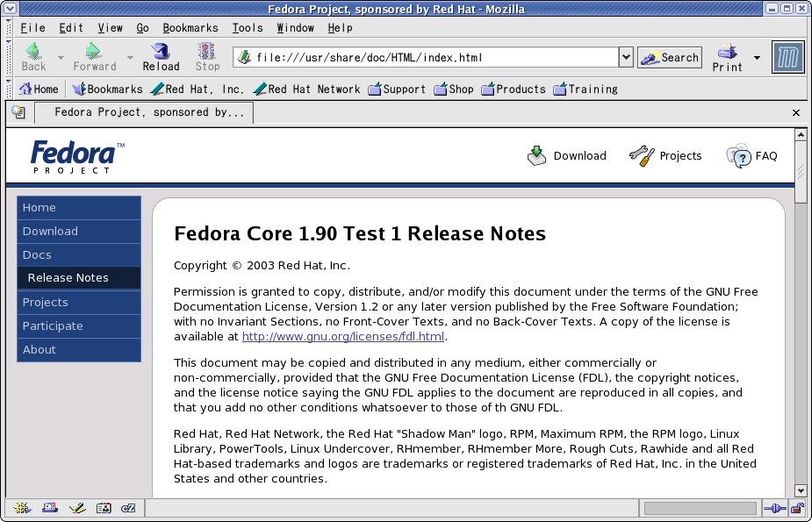Click the Search button
Screen dimensions: 812x522
pyautogui.click(x=670, y=57)
